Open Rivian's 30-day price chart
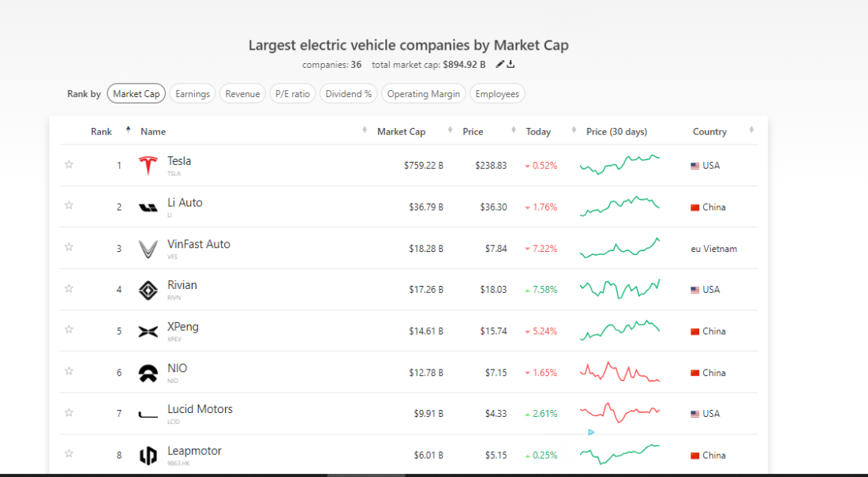The height and width of the screenshot is (477, 868). [x=619, y=289]
